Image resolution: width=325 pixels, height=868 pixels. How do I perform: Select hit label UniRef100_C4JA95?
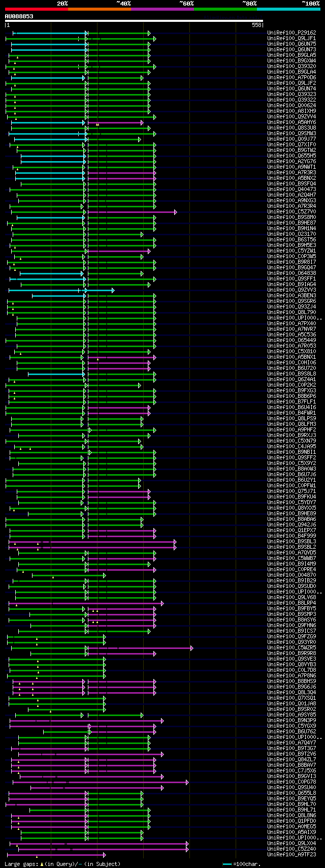click(291, 447)
